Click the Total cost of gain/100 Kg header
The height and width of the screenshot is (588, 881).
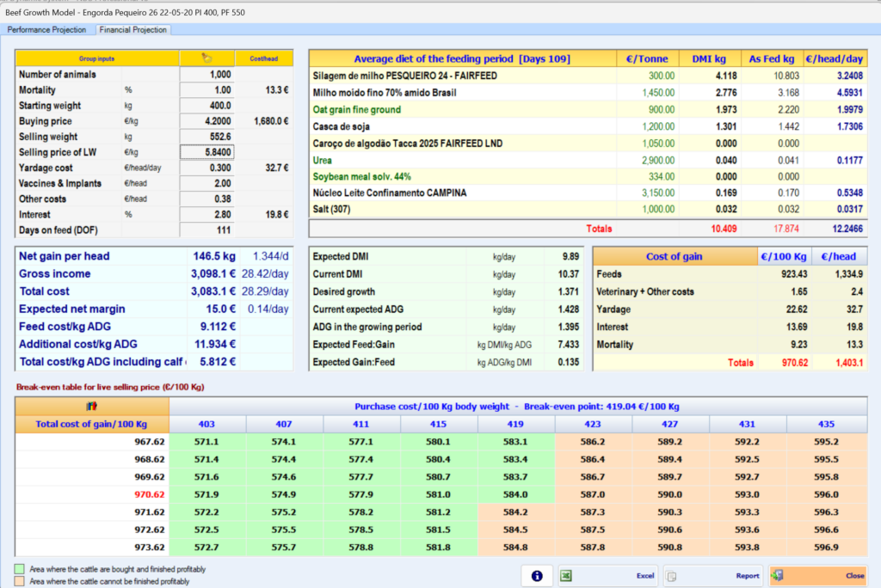91,424
